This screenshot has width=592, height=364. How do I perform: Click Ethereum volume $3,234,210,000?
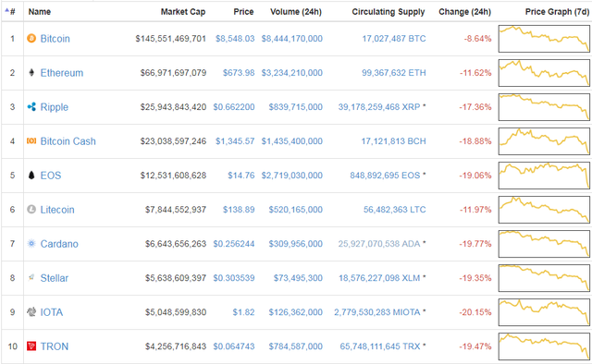[x=292, y=73]
